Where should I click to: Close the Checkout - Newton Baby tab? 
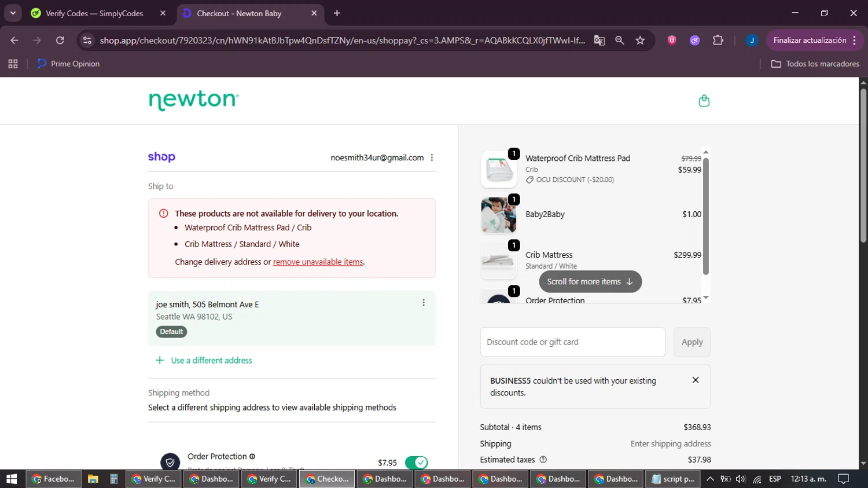click(x=314, y=13)
